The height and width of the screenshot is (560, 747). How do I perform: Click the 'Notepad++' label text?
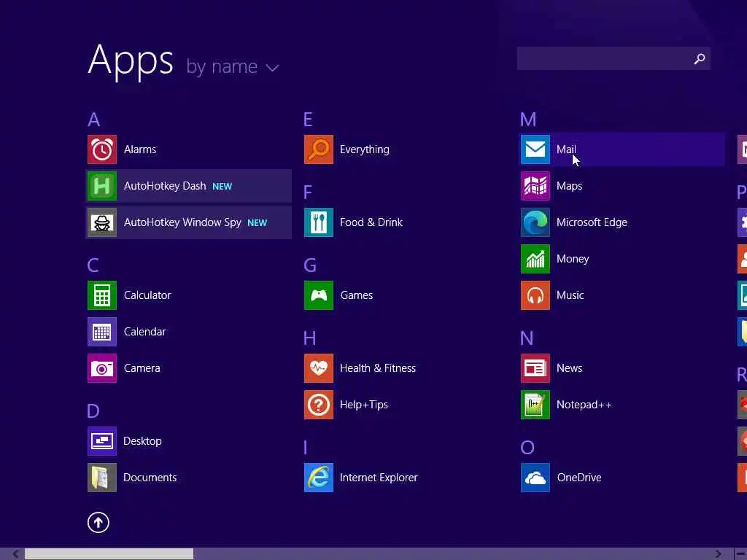(584, 405)
